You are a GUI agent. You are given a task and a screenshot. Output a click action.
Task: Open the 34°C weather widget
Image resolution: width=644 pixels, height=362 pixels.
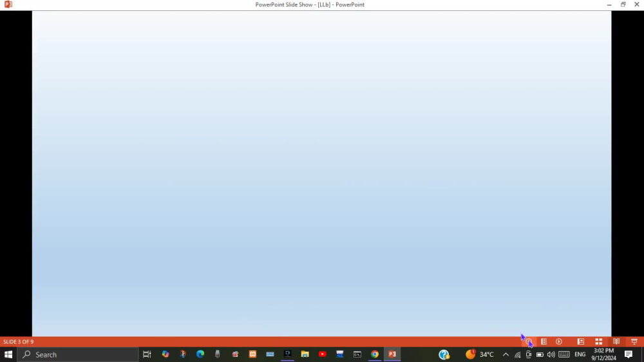[x=480, y=354]
